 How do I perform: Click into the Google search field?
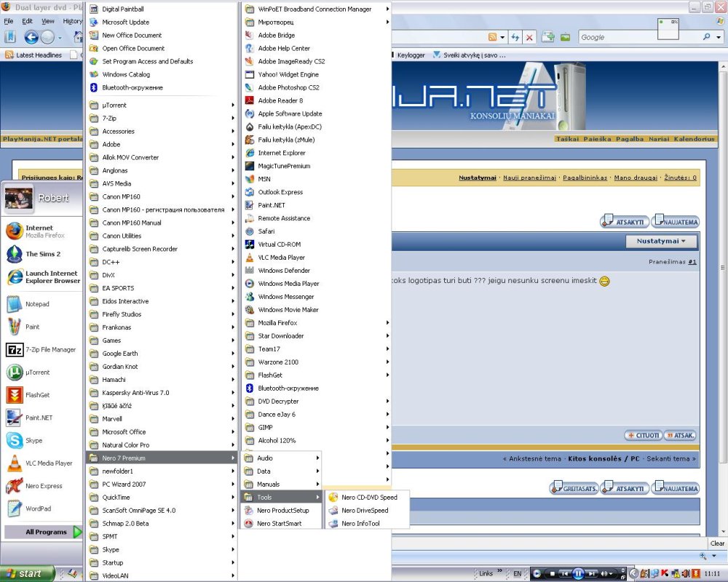(x=638, y=37)
